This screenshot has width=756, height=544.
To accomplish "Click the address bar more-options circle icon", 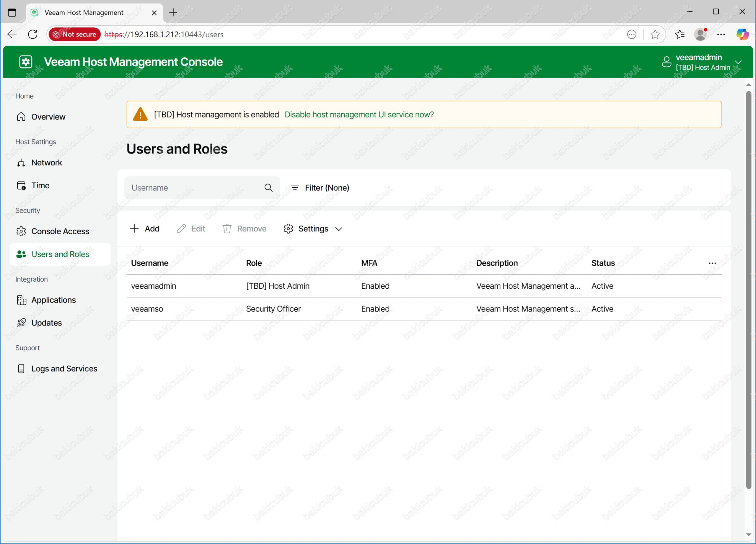I will 632,34.
